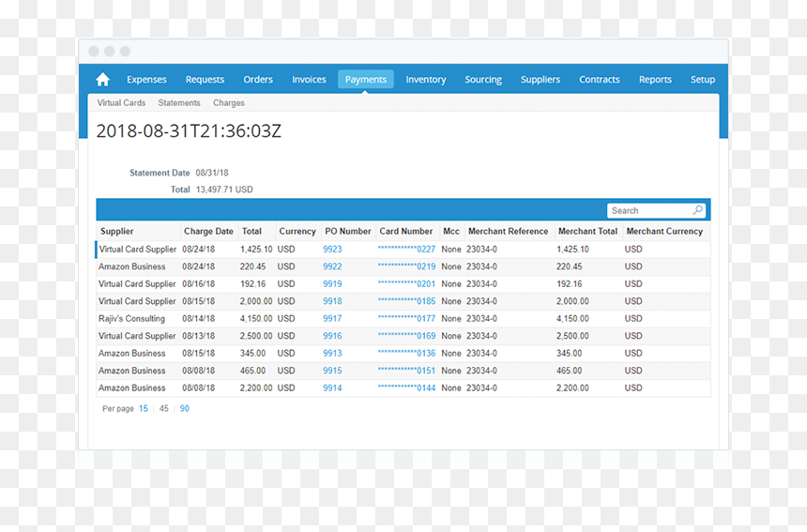The width and height of the screenshot is (807, 532).
Task: Open the Contracts menu
Action: [x=599, y=79]
